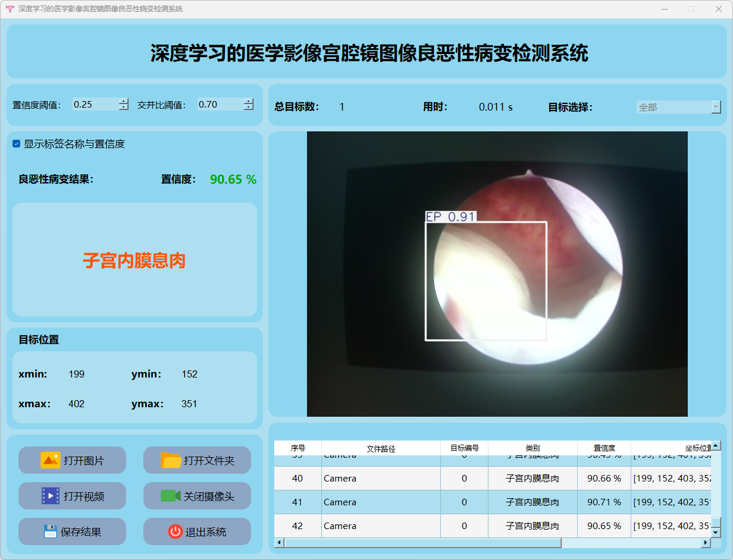Increase the confidence threshold with up arrow

point(123,101)
